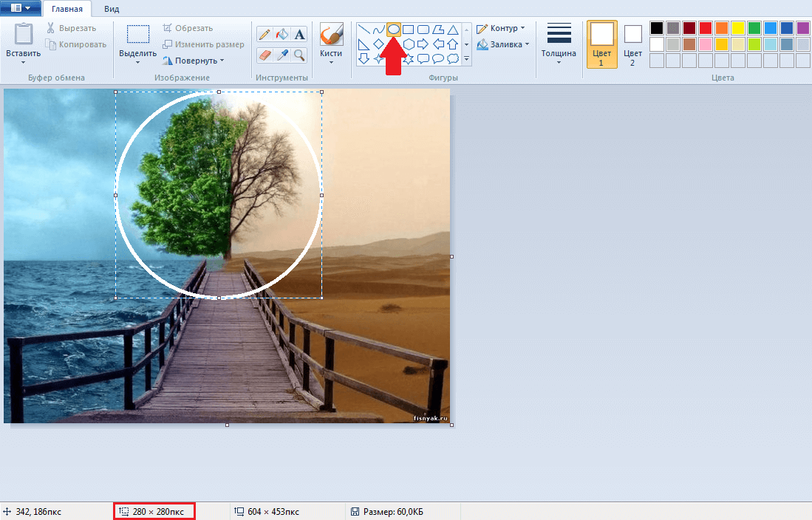The image size is (812, 520).
Task: Open the Главная ribbon tab
Action: tap(67, 9)
